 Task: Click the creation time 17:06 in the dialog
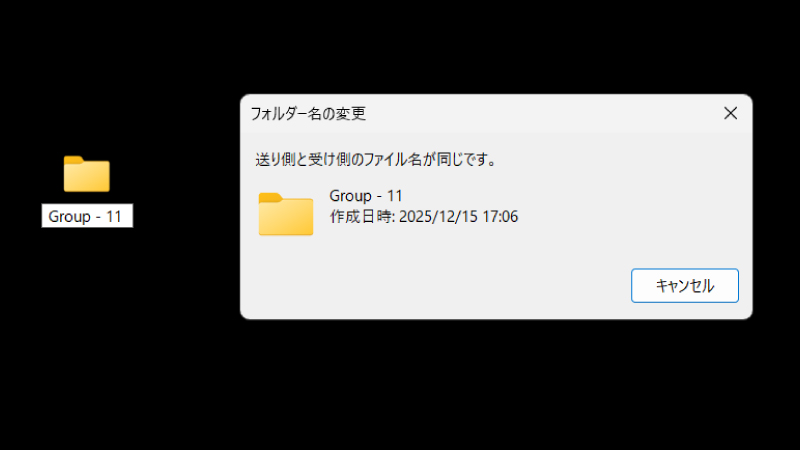click(x=500, y=216)
